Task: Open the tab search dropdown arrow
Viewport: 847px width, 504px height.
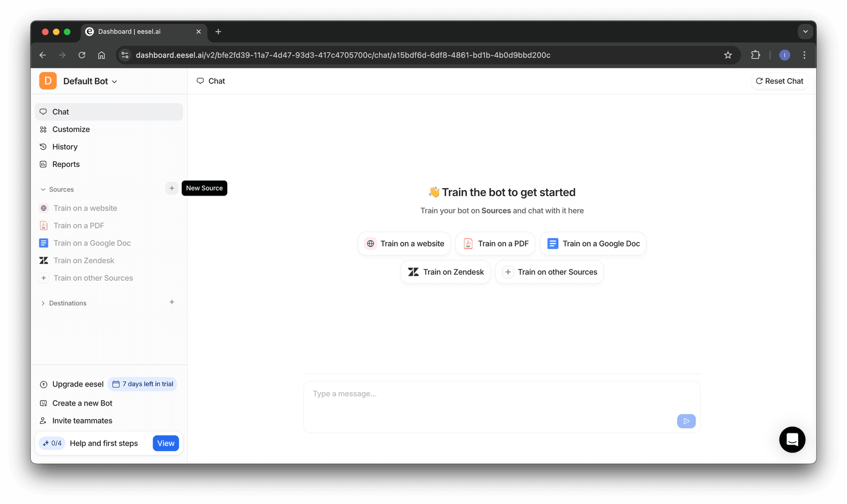Action: (805, 32)
